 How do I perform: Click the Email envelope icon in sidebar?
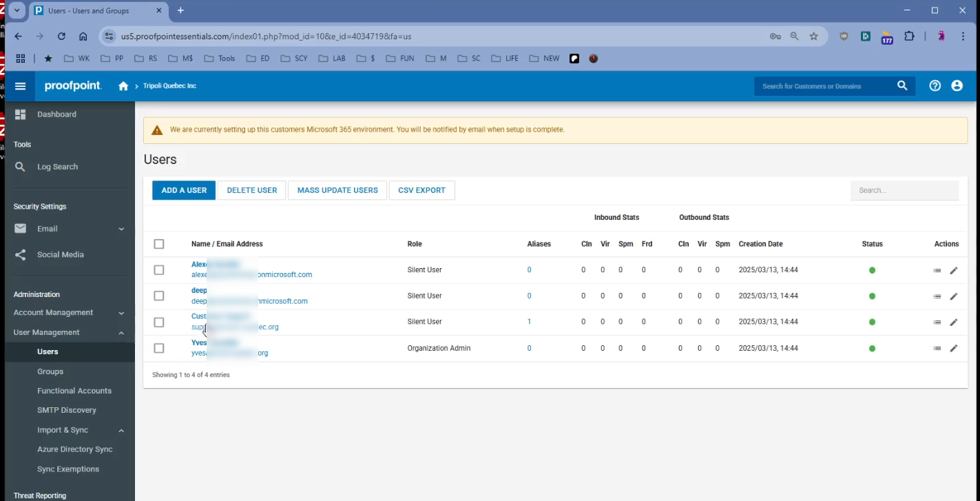(x=21, y=229)
